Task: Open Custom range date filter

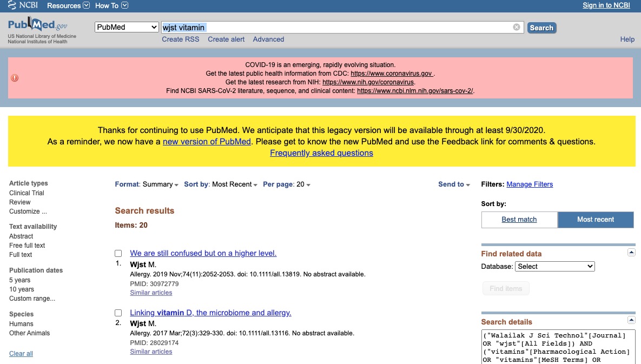Action: (32, 299)
